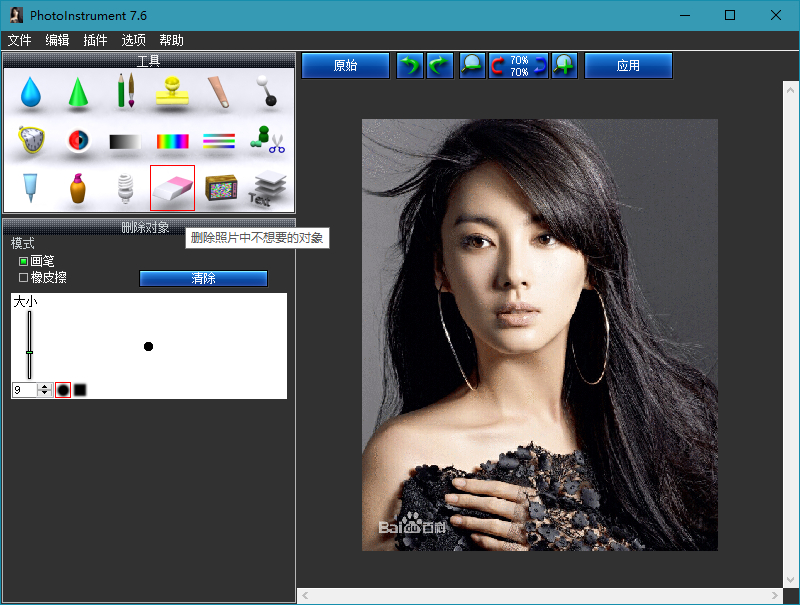The width and height of the screenshot is (800, 605).
Task: Click the zoom-in magnifier with plus icon
Action: pos(565,65)
